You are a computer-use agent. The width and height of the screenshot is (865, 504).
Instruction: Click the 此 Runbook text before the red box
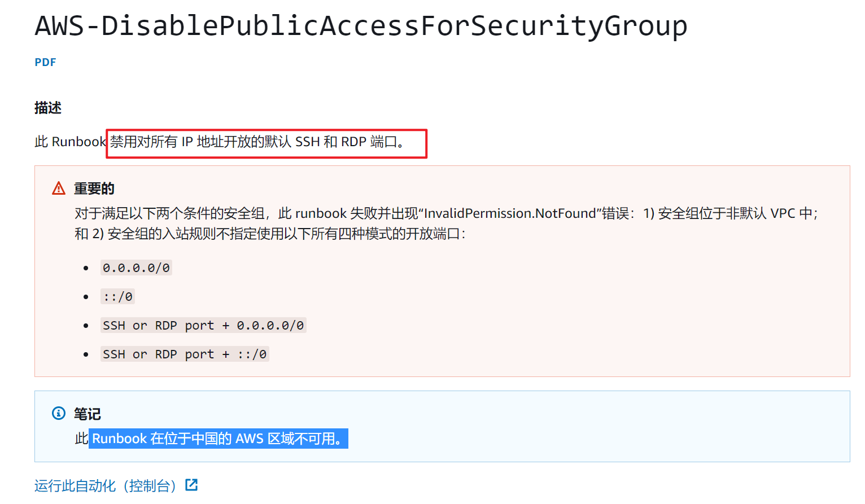point(70,142)
